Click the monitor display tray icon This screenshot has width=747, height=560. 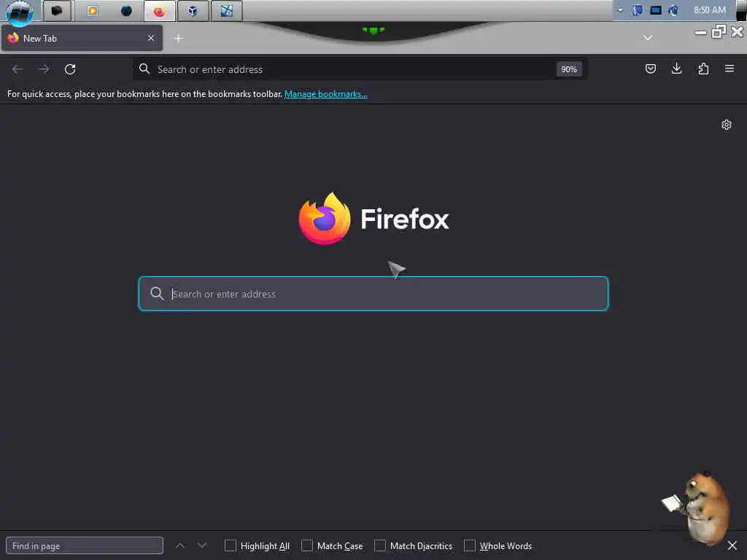(656, 10)
